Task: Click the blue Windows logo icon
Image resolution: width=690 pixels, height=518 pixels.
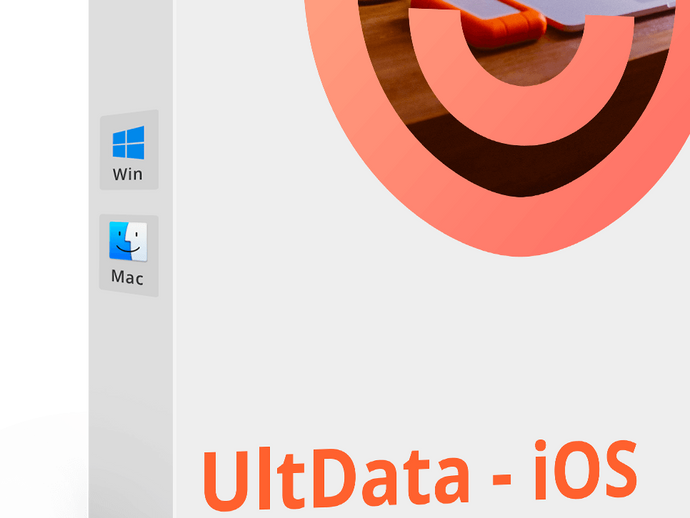Action: (128, 142)
